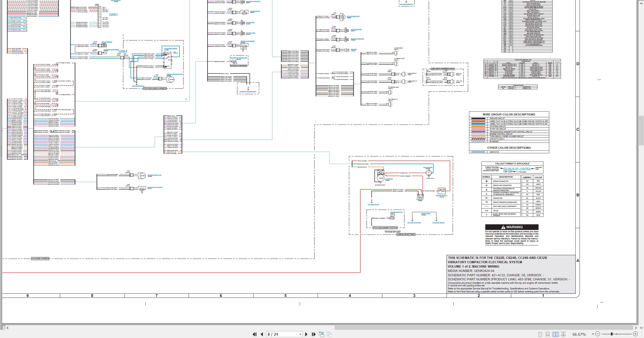Zoom out with the minus icon
Viewport: 644px width, 338px height.
597,334
